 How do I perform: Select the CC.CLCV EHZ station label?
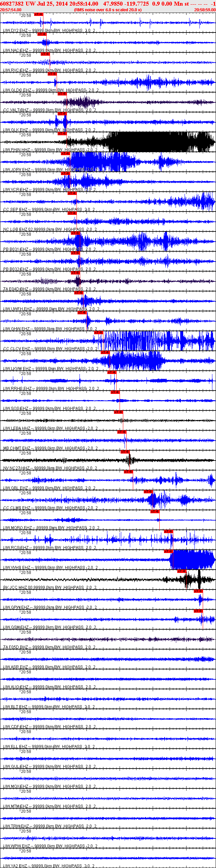50,349
